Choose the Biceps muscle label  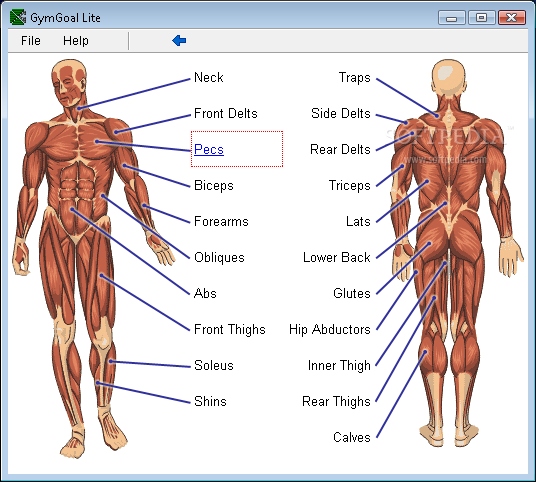point(214,186)
